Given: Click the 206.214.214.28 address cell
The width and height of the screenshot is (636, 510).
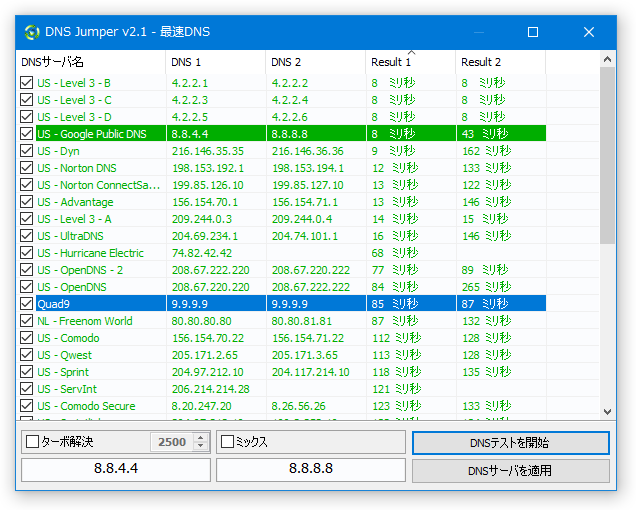Looking at the screenshot, I should click(211, 389).
